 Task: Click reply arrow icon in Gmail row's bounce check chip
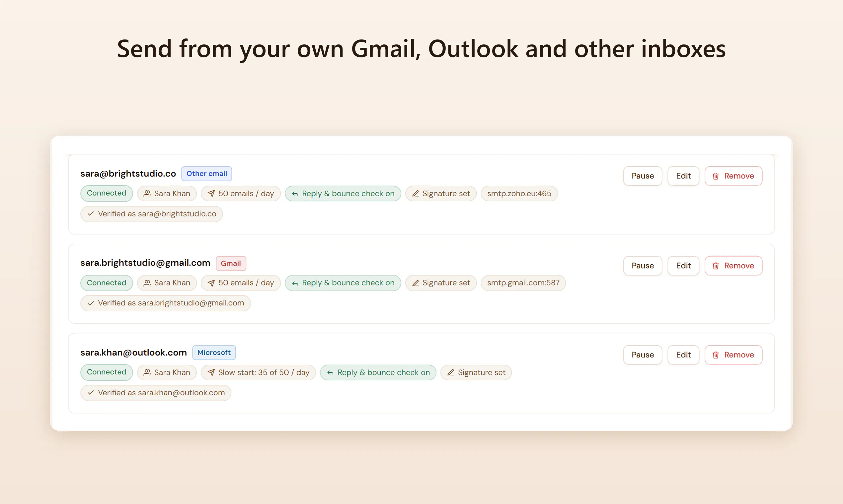point(295,283)
